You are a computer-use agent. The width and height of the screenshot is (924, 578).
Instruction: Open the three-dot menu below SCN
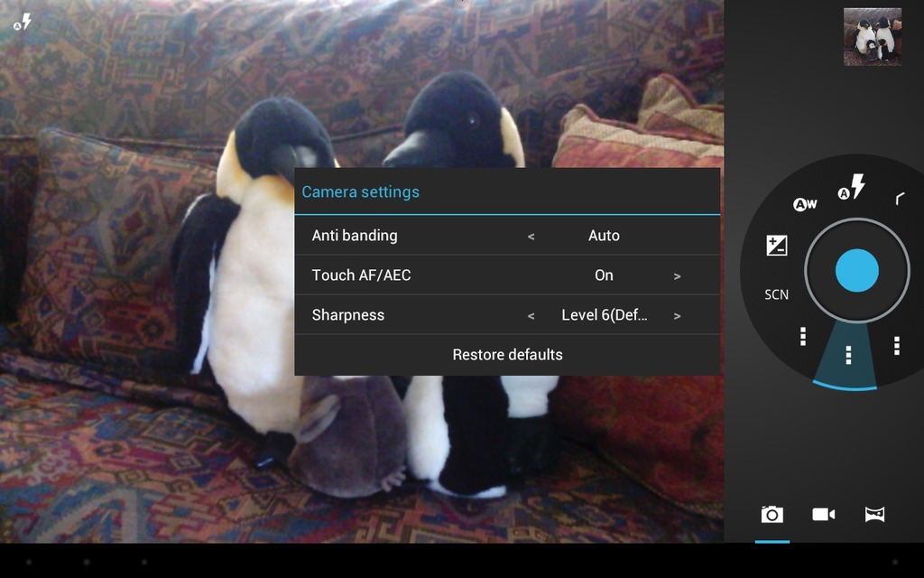pyautogui.click(x=802, y=336)
